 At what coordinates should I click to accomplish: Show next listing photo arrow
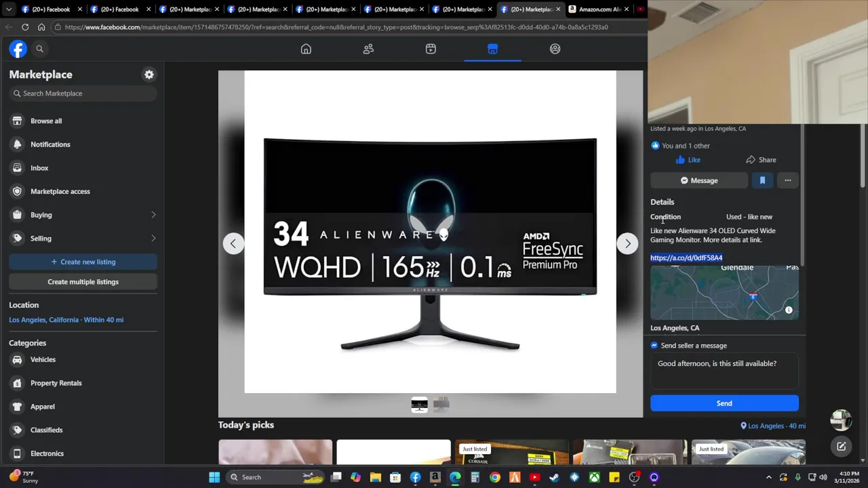pyautogui.click(x=627, y=243)
